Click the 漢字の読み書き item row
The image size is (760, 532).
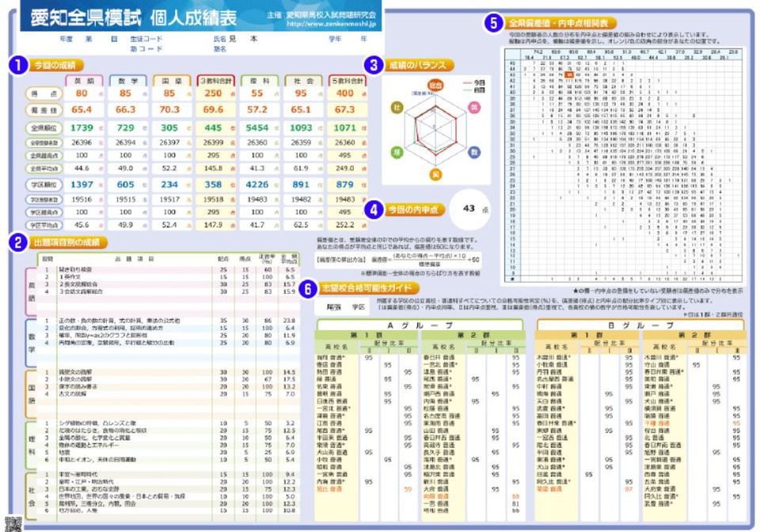pyautogui.click(x=168, y=387)
